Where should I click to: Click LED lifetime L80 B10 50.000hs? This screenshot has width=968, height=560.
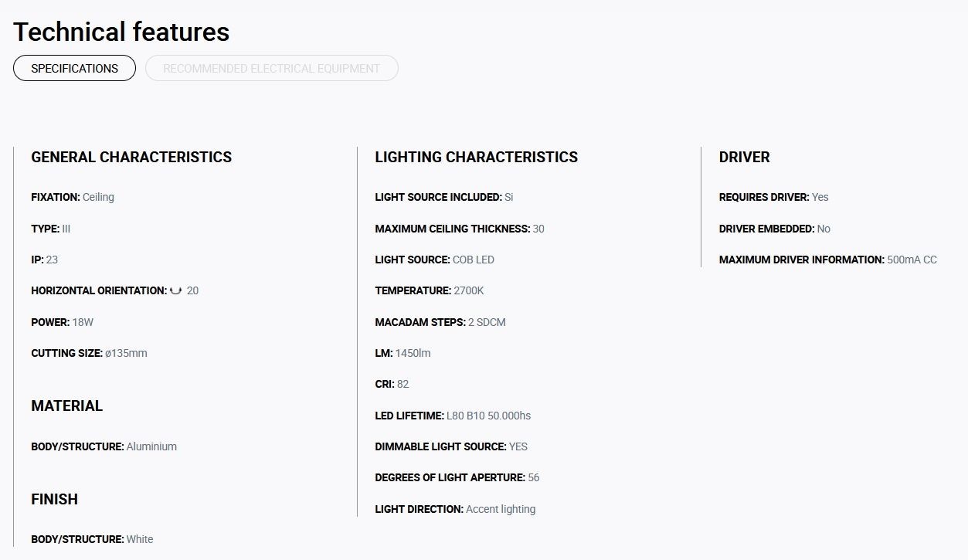point(453,416)
